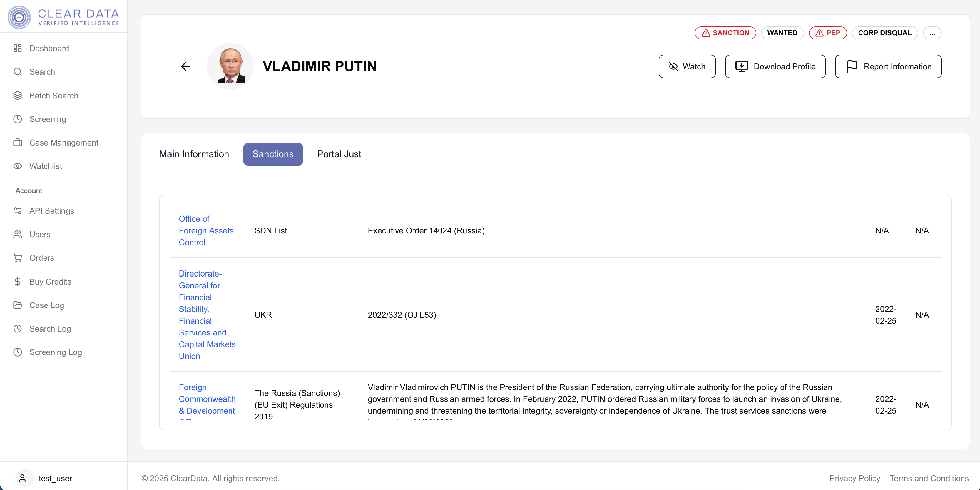Click the profile photo thumbnail
The height and width of the screenshot is (490, 980).
[230, 66]
